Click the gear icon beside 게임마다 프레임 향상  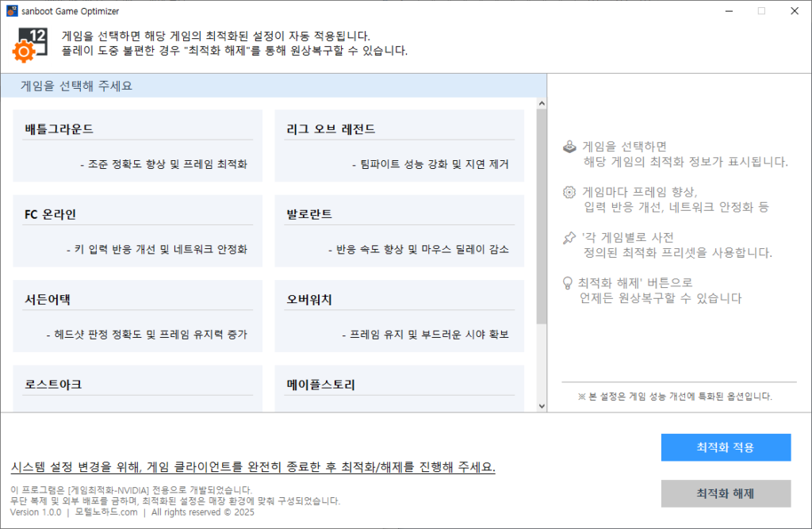pyautogui.click(x=569, y=192)
